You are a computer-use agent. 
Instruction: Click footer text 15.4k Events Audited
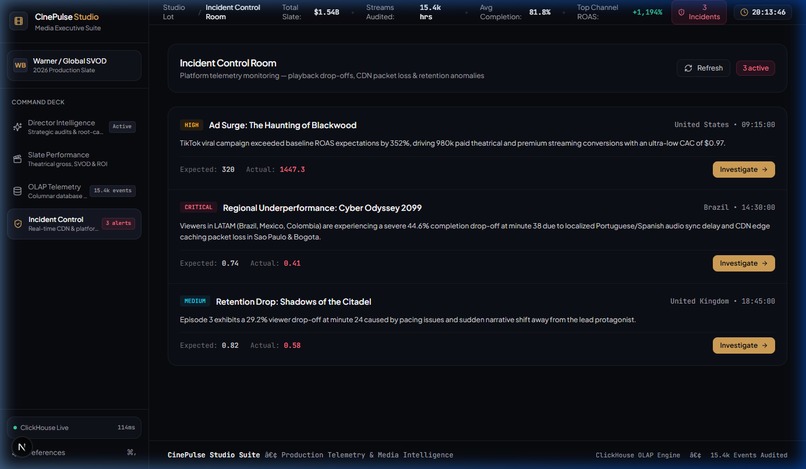click(748, 455)
